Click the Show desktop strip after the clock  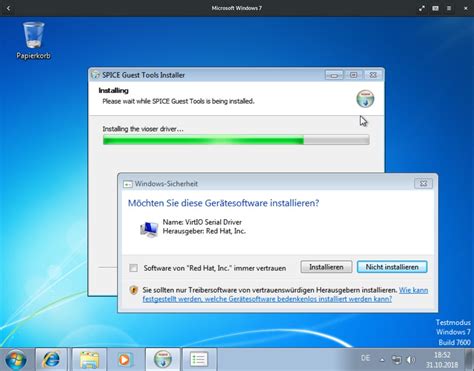point(470,360)
